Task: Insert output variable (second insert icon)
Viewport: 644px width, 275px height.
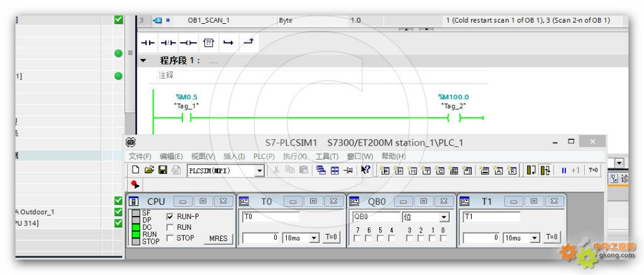Action: [399, 170]
